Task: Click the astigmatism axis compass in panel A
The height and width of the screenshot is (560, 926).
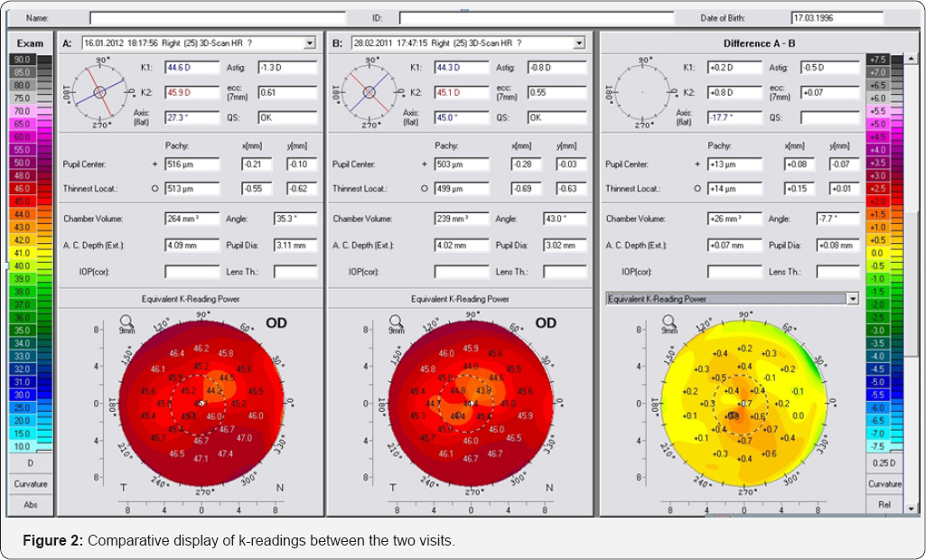Action: click(100, 92)
